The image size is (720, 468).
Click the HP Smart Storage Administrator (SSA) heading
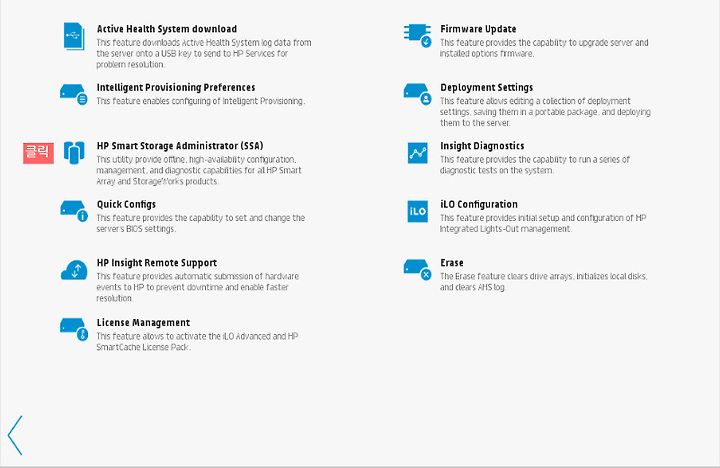pos(180,146)
